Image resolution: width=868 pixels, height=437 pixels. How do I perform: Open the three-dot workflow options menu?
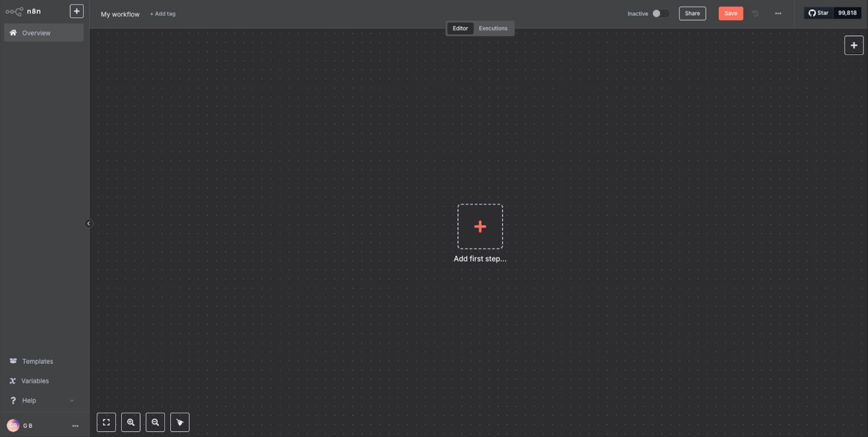[778, 14]
